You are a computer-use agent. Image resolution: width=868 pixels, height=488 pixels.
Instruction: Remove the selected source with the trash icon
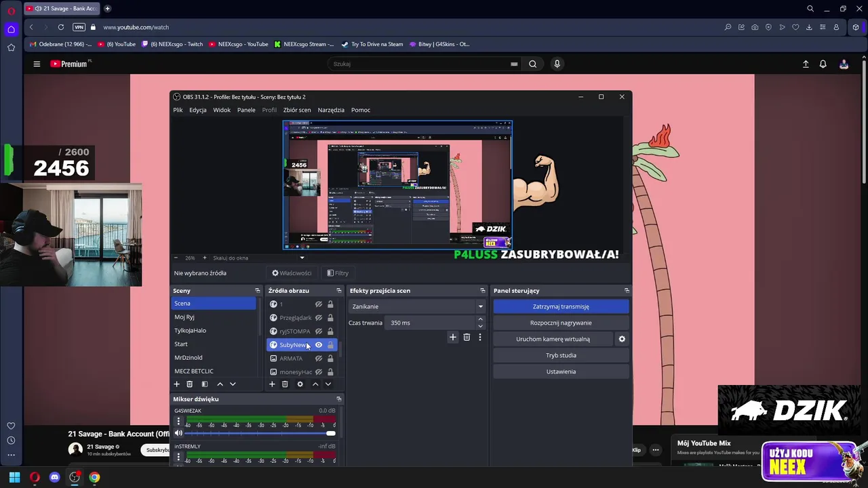tap(285, 384)
